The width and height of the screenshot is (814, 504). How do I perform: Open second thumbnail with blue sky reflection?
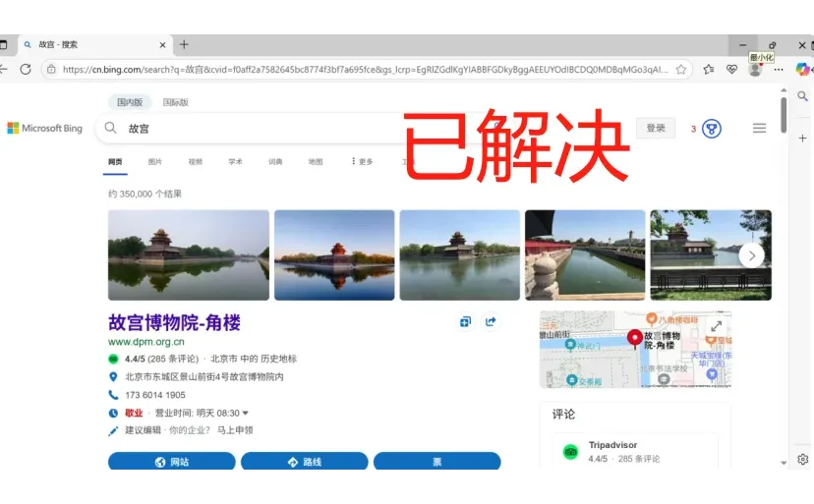pos(334,254)
